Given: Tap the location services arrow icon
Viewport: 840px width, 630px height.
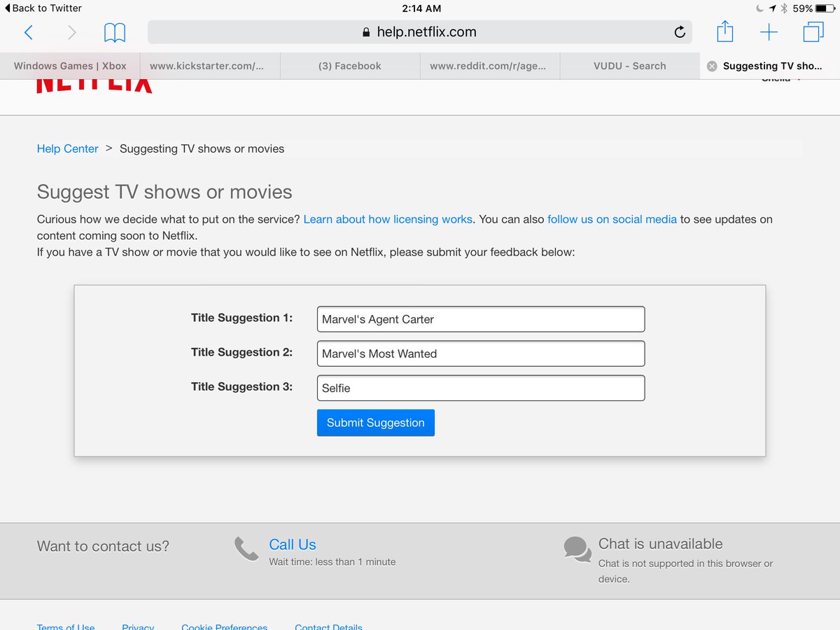Looking at the screenshot, I should 772,8.
